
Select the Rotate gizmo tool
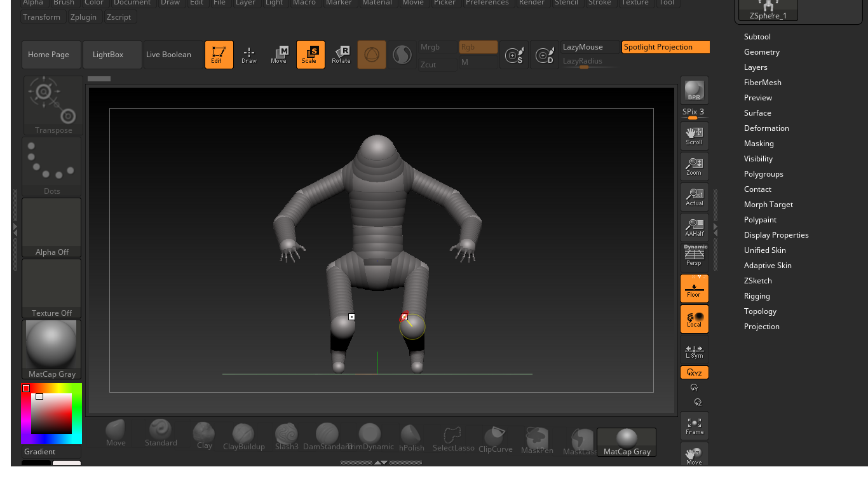pyautogui.click(x=341, y=55)
